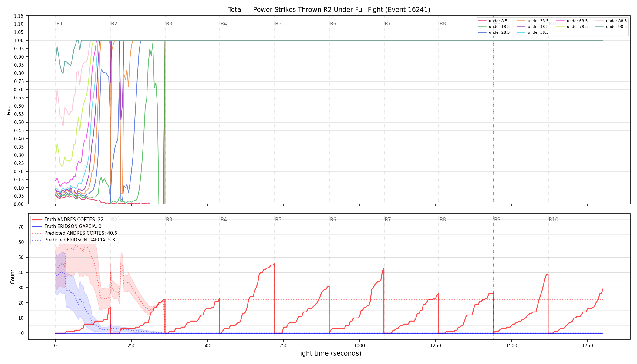Click the R8 marker in the Count chart

(x=443, y=220)
